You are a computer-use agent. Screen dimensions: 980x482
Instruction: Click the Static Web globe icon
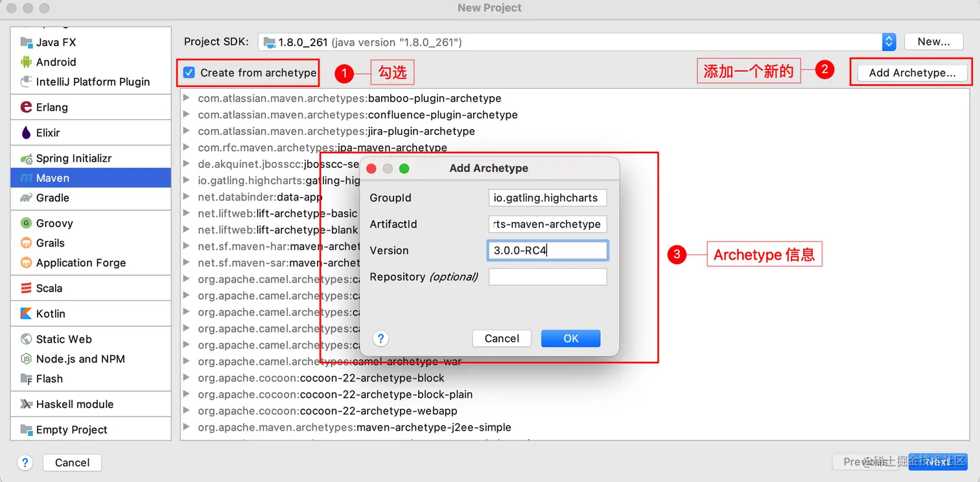[26, 339]
